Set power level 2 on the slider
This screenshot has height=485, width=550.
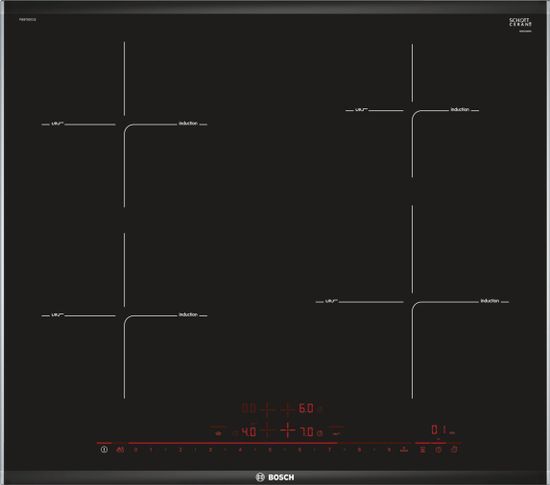(x=180, y=450)
